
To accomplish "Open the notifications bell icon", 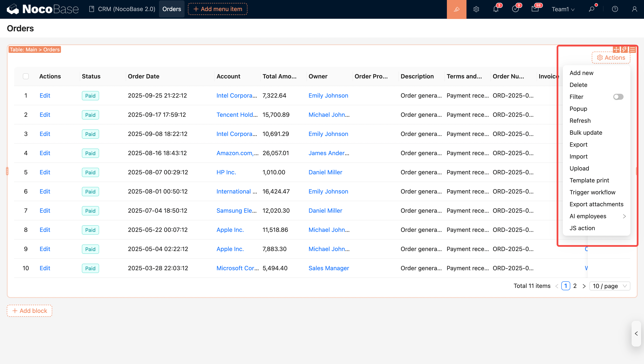I will (496, 9).
